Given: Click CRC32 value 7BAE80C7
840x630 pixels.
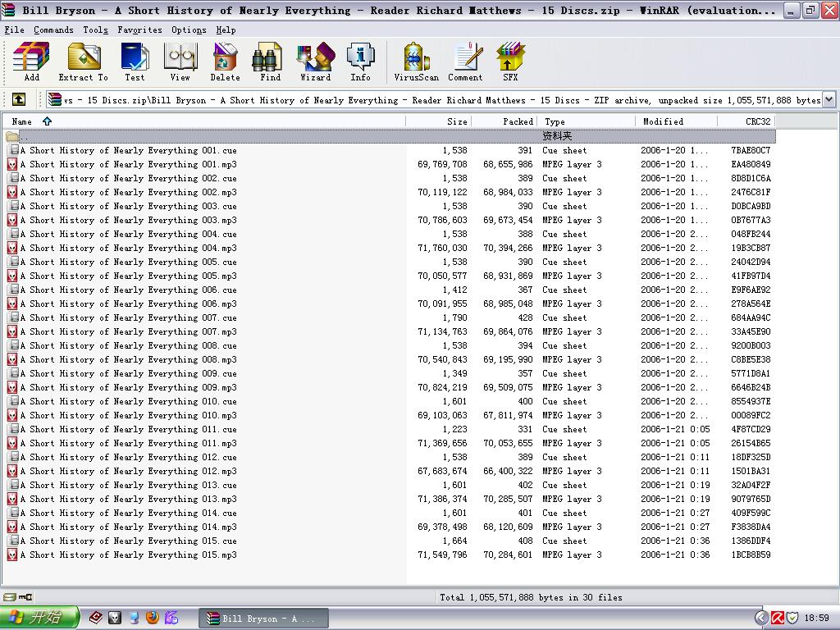Looking at the screenshot, I should 751,151.
